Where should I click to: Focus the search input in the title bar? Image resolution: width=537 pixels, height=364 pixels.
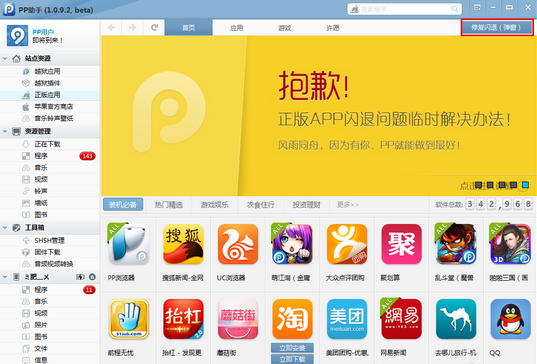point(404,9)
